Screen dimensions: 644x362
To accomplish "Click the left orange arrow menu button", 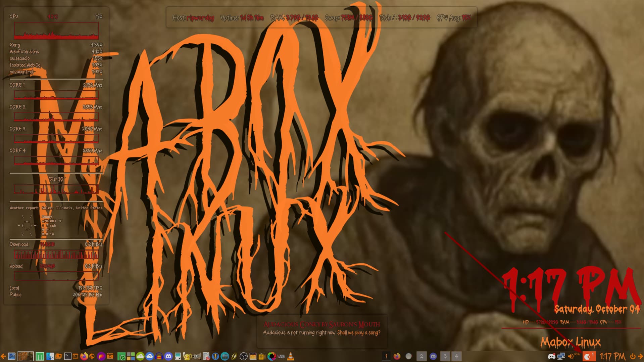I will (x=3, y=356).
